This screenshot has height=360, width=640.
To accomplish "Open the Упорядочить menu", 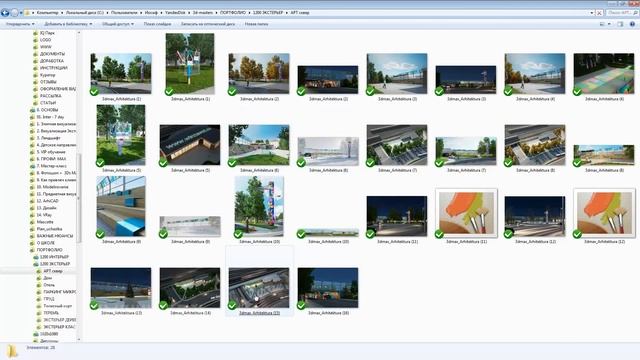I will [20, 24].
